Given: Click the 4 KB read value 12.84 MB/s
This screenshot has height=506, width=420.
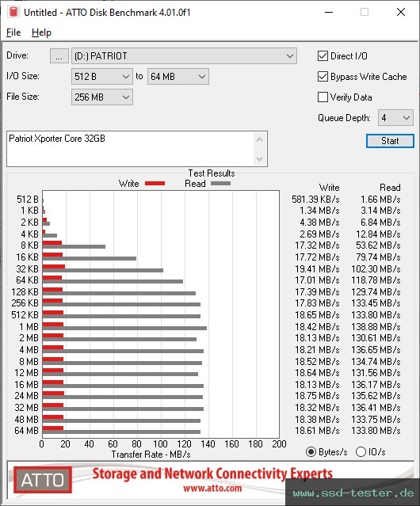Looking at the screenshot, I should point(378,234).
